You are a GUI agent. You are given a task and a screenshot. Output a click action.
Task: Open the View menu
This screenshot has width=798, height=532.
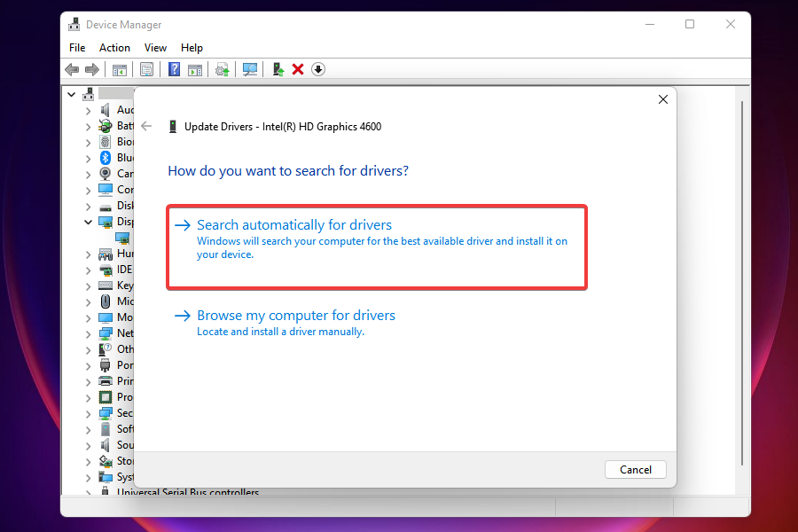point(155,47)
